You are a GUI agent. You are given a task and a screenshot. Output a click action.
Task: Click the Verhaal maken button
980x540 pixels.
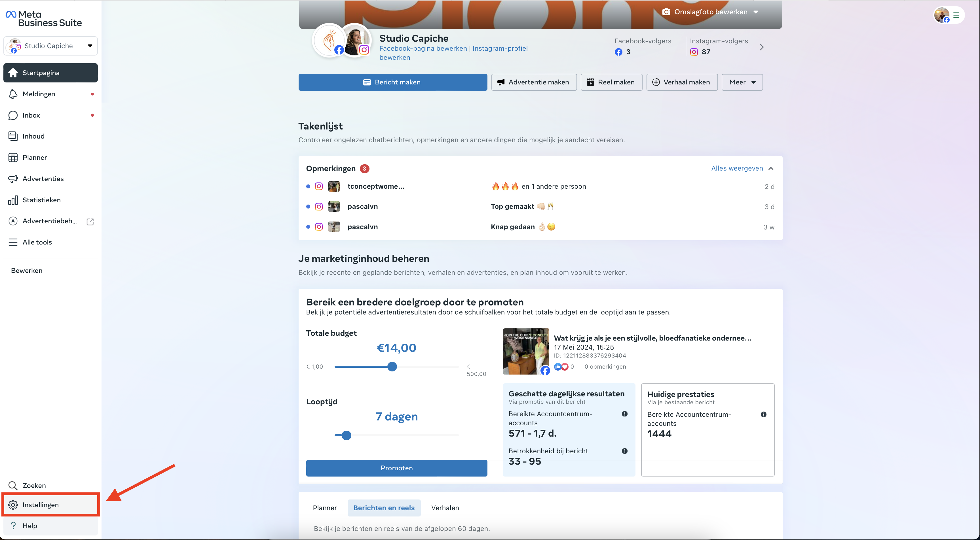click(682, 82)
